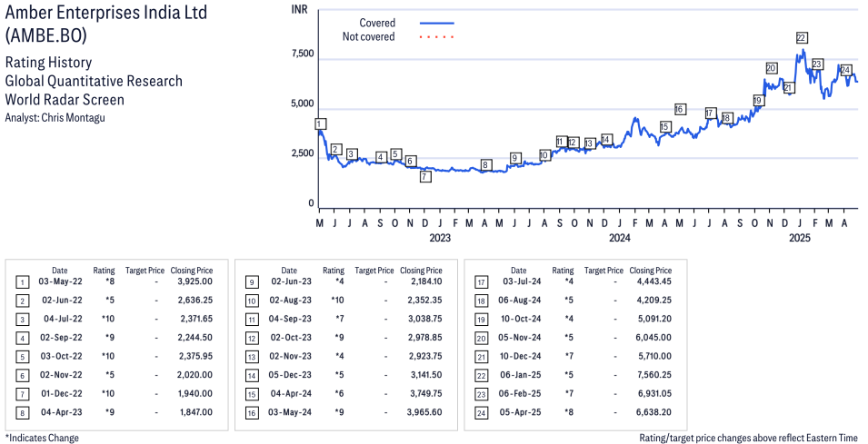Click chart marker 22 at the price peak
Viewport: 868px width, 444px height.
pyautogui.click(x=801, y=37)
